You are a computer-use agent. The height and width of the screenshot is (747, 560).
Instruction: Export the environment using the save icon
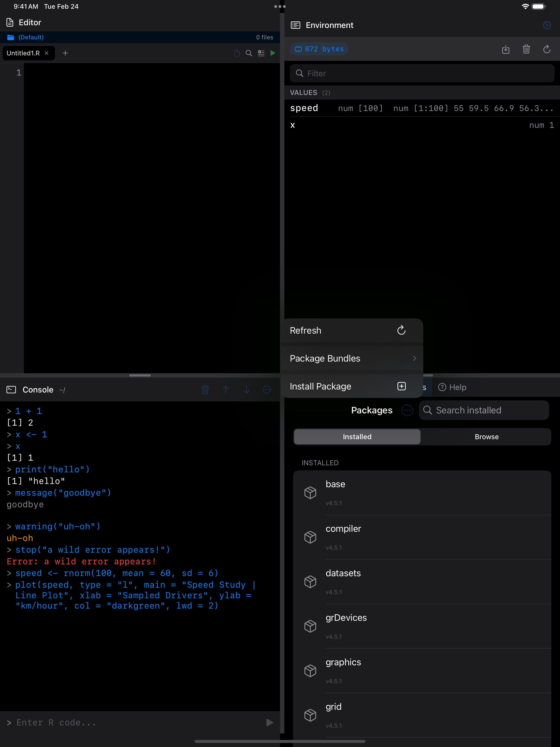[506, 49]
